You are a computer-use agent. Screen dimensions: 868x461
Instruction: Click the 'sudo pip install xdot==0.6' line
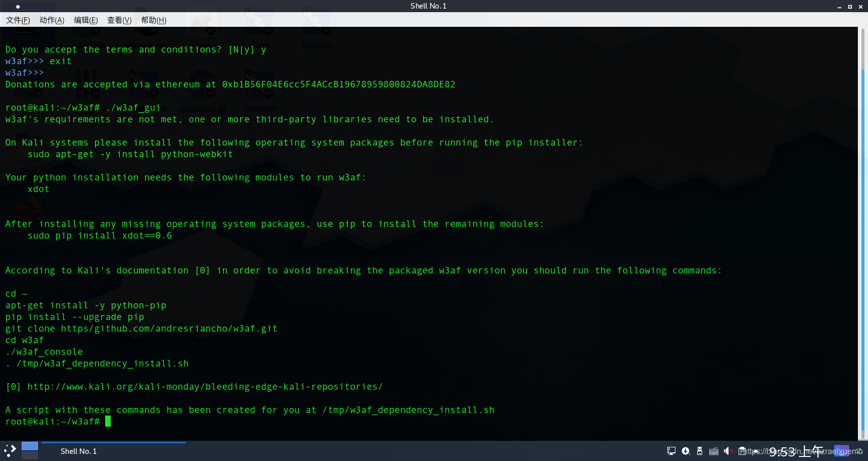[100, 236]
